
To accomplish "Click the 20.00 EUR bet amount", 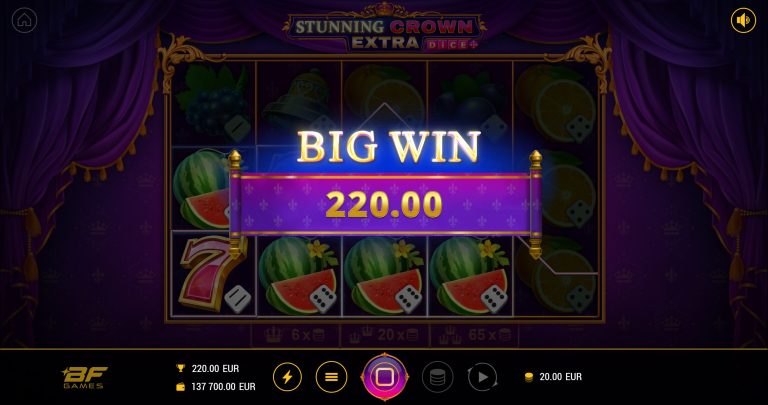I will pyautogui.click(x=553, y=377).
